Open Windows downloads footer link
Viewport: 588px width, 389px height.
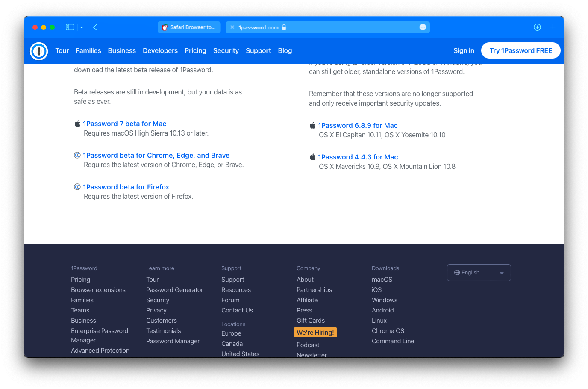click(x=385, y=300)
